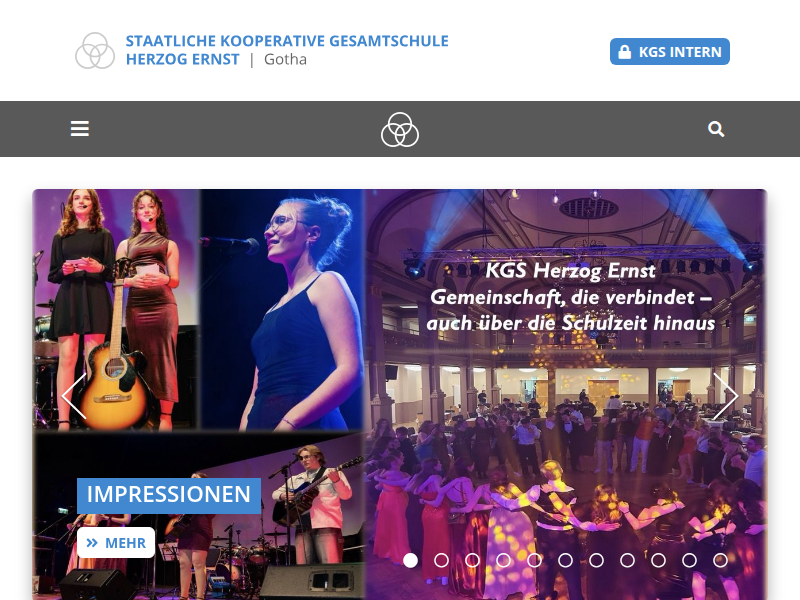Click the MEHR button on slide
Image resolution: width=800 pixels, height=600 pixels.
pos(116,542)
